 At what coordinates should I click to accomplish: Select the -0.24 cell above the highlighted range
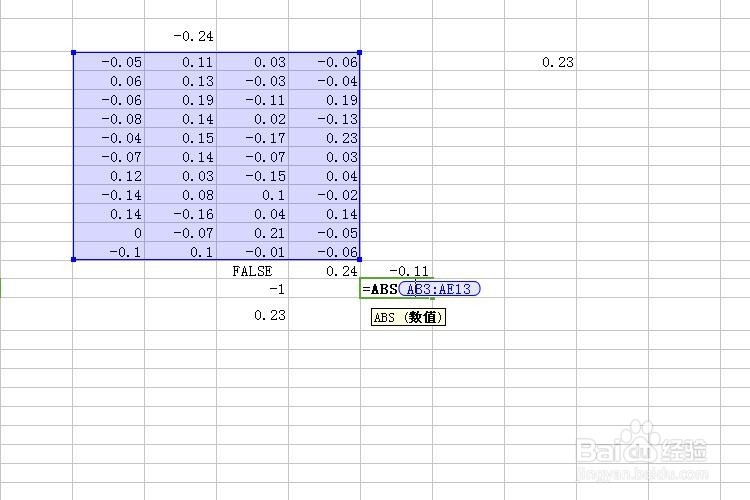[180, 36]
